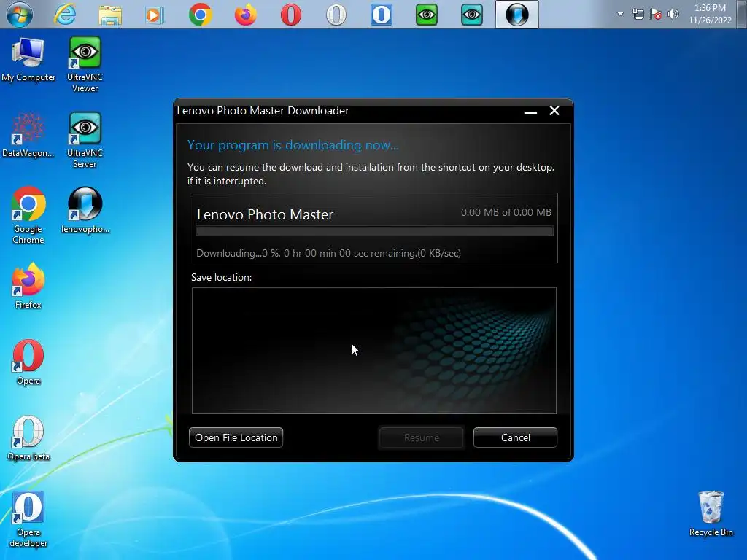Select the Lenovo downloader taskbar button

coord(517,15)
